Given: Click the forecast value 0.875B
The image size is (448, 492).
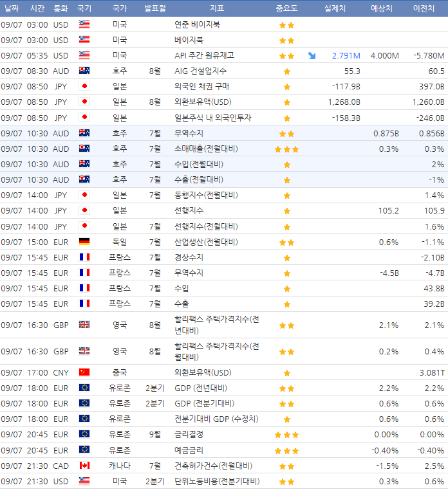Looking at the screenshot, I should 386,134.
